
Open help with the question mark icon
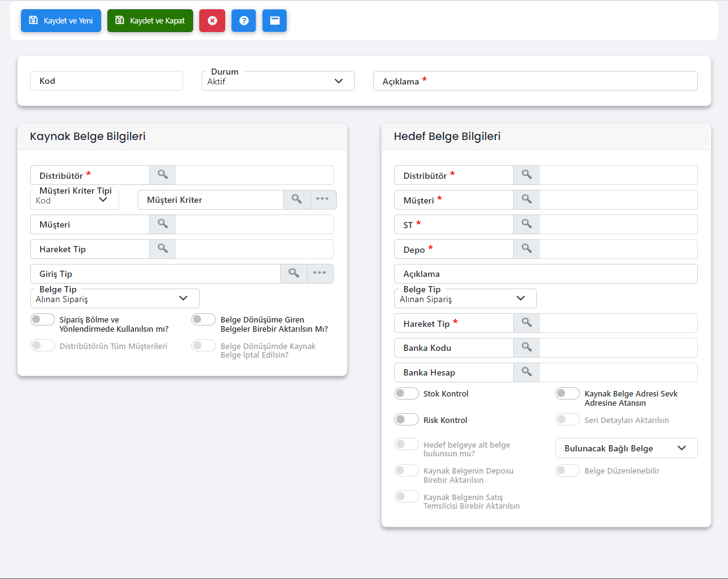[x=244, y=20]
